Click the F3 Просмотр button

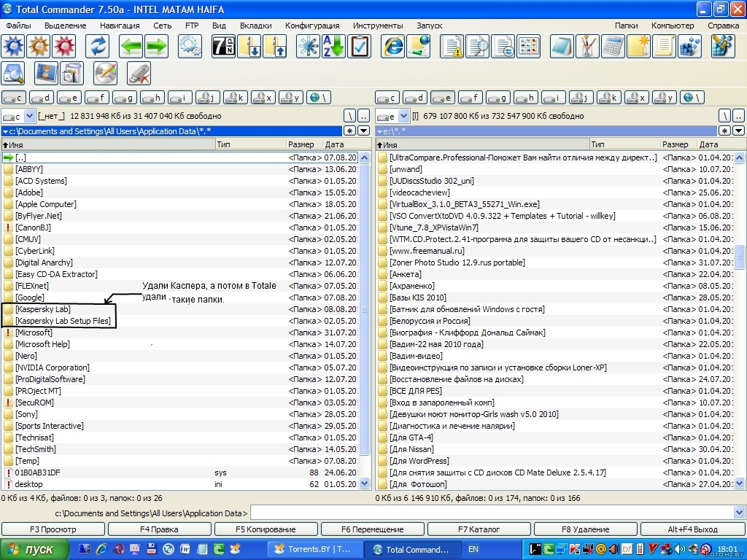click(53, 529)
